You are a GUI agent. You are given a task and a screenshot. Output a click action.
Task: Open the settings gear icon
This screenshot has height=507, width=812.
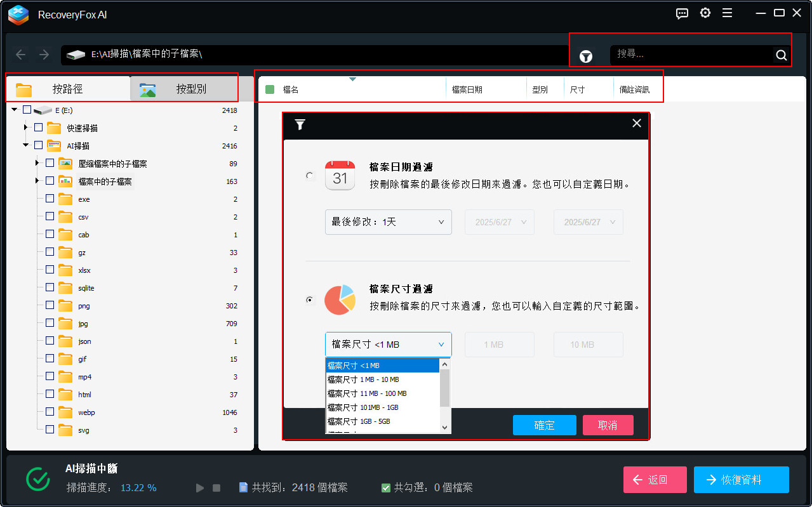705,13
